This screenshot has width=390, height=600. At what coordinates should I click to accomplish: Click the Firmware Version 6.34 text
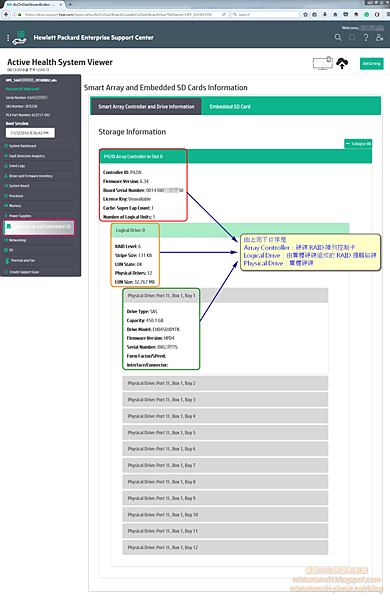[x=126, y=181]
